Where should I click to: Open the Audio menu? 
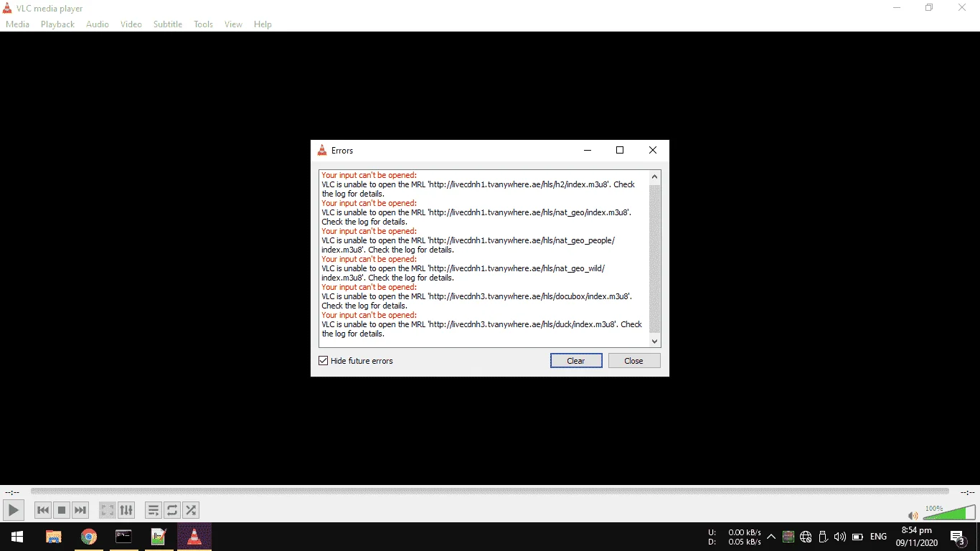pos(98,24)
